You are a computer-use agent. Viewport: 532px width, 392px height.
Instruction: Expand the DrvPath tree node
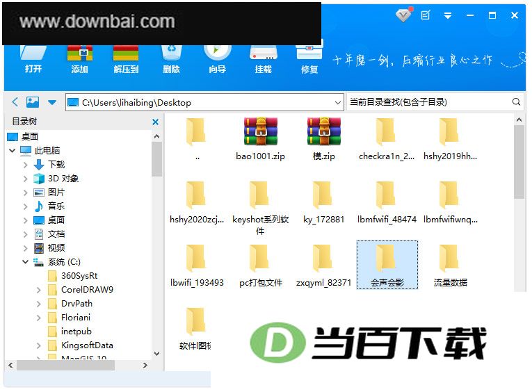pyautogui.click(x=39, y=304)
